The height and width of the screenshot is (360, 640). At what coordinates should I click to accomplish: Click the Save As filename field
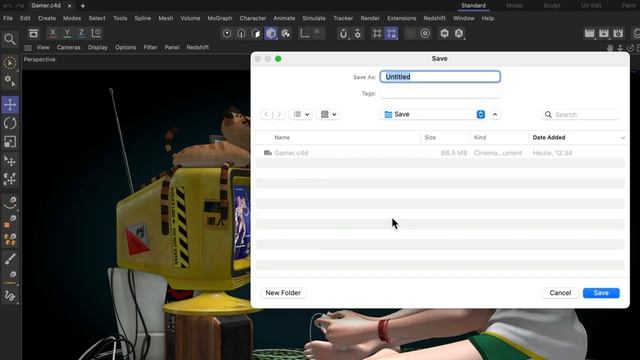pyautogui.click(x=440, y=77)
